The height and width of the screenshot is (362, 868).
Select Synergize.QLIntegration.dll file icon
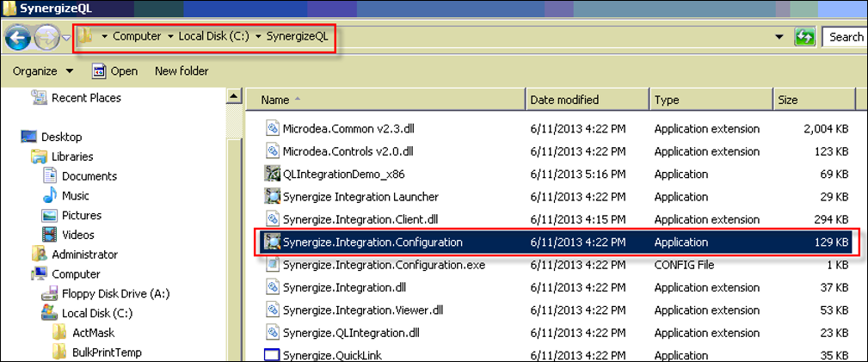pos(272,333)
